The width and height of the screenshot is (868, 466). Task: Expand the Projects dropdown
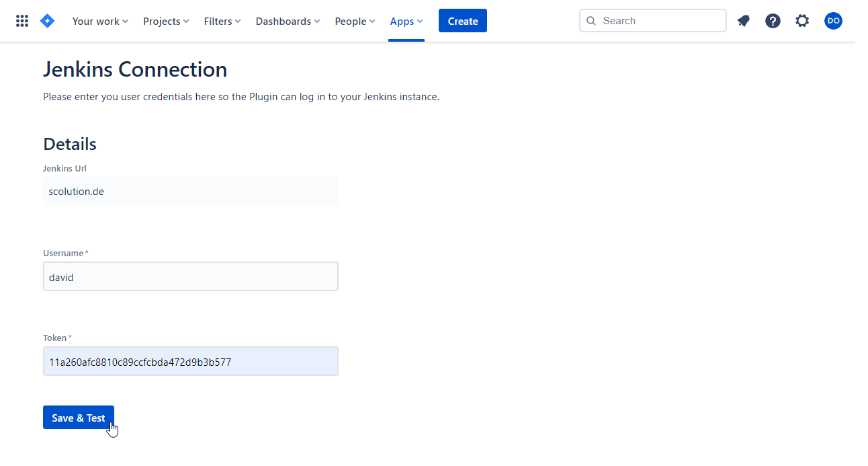point(166,21)
